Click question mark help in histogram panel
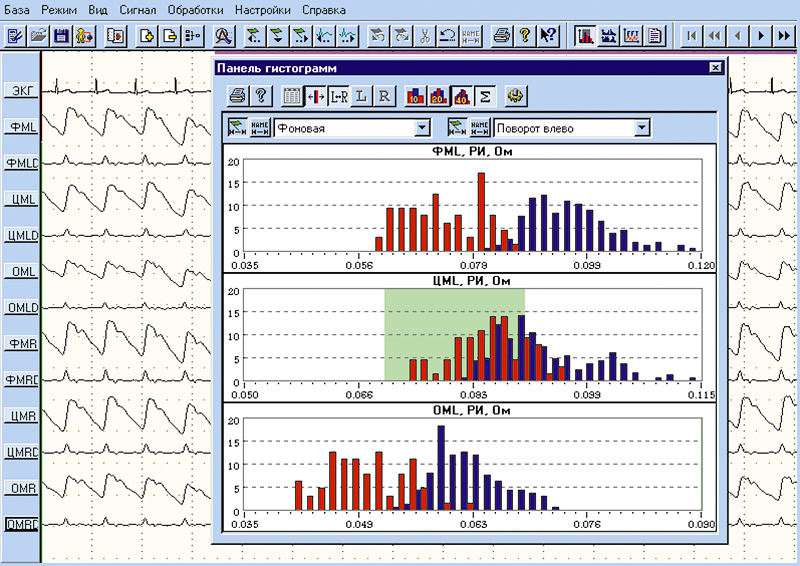This screenshot has height=566, width=800. pos(259,96)
